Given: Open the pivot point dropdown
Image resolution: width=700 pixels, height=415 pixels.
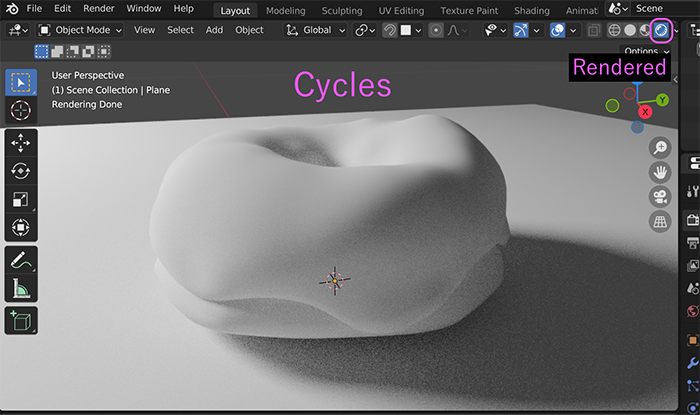Looking at the screenshot, I should [x=365, y=30].
